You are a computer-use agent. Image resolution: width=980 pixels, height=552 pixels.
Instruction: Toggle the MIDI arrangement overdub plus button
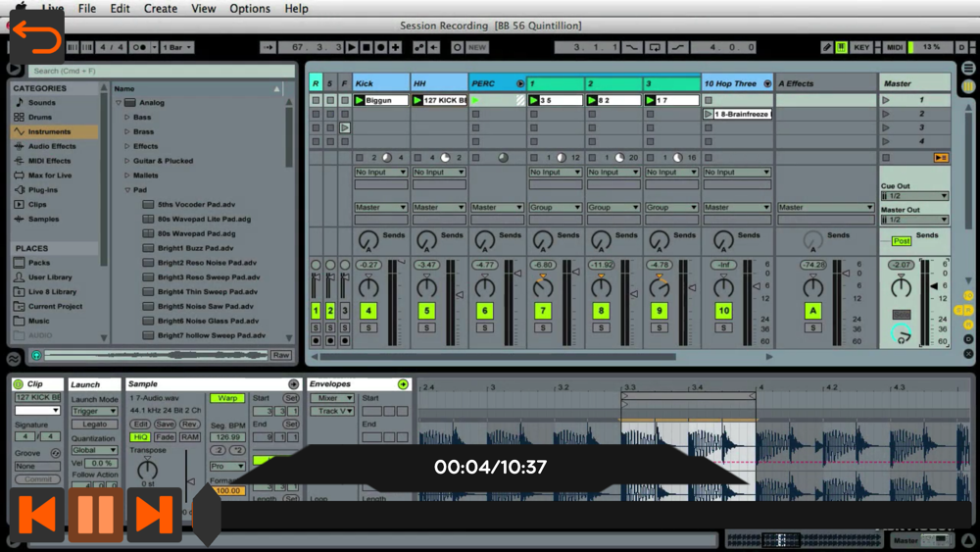[x=395, y=47]
